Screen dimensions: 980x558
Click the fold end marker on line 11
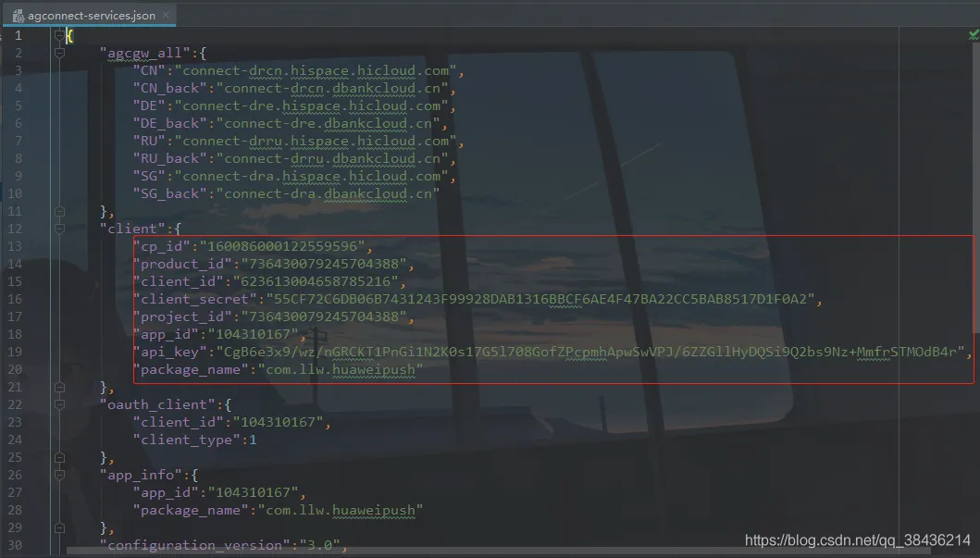[59, 211]
